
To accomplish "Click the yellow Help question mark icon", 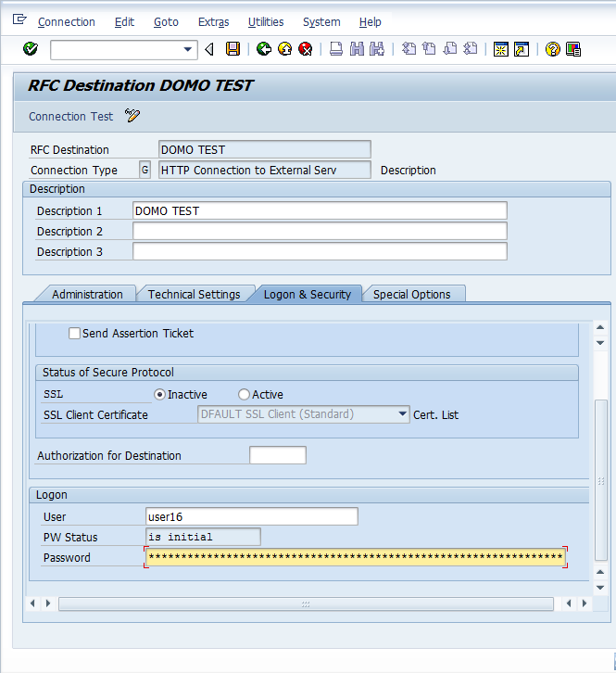I will pos(552,49).
